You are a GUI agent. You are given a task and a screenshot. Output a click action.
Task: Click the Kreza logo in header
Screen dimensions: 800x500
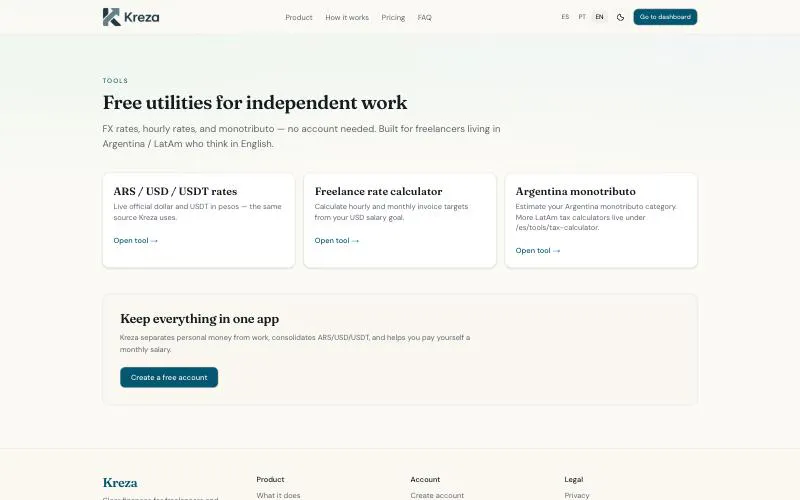131,17
